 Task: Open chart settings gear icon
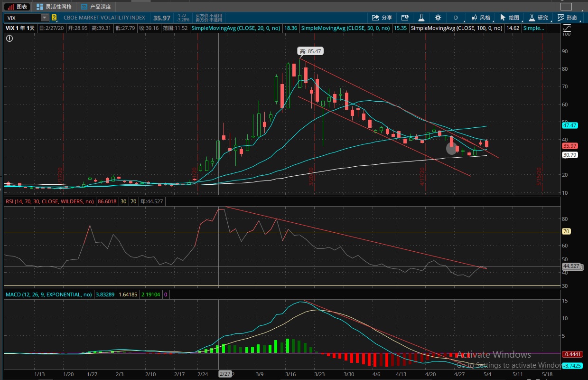pyautogui.click(x=438, y=18)
